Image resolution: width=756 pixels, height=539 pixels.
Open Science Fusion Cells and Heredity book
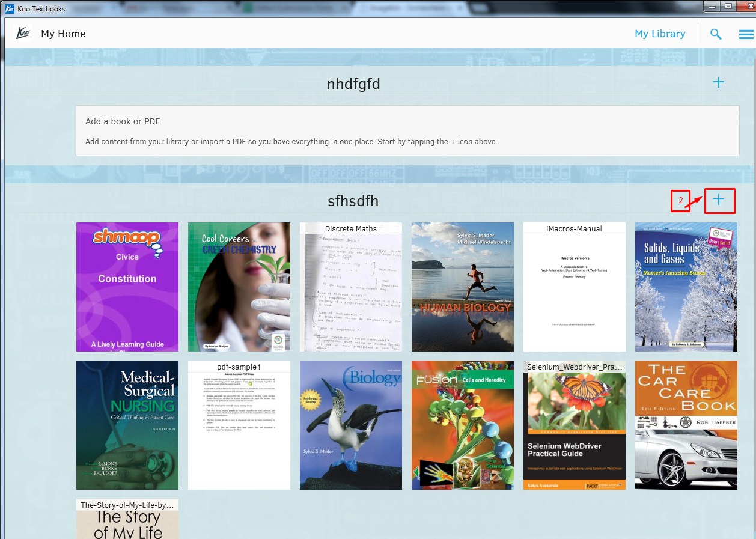(463, 425)
